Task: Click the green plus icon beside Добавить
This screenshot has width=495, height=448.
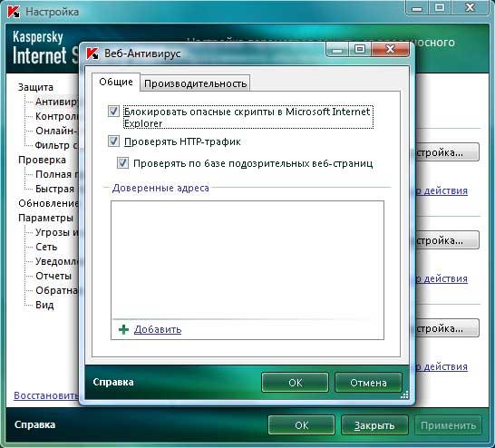Action: [x=123, y=329]
